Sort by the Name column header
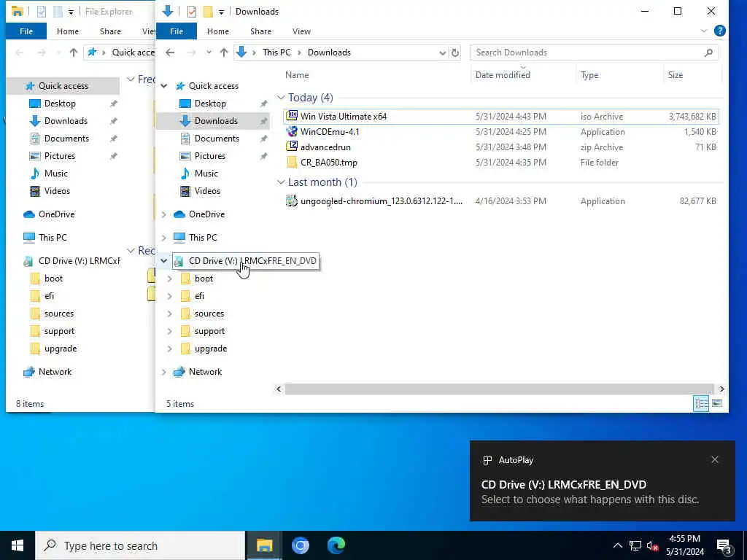 coord(297,75)
